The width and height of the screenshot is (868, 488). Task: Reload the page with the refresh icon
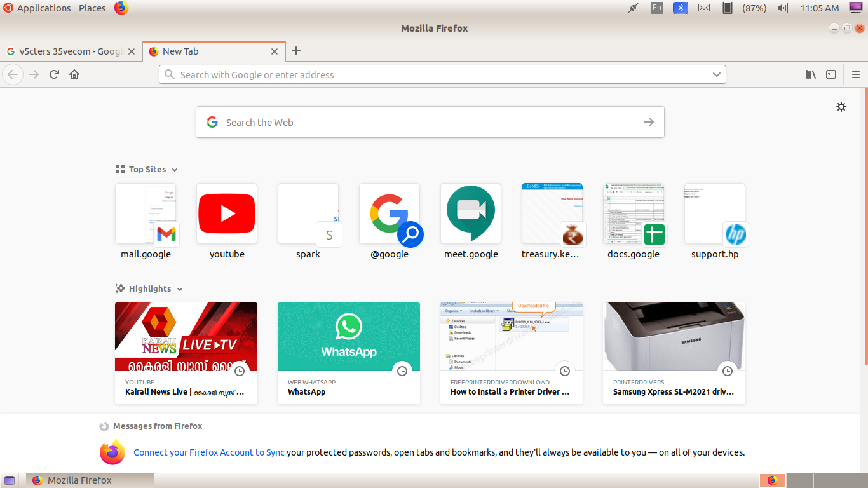coord(54,74)
